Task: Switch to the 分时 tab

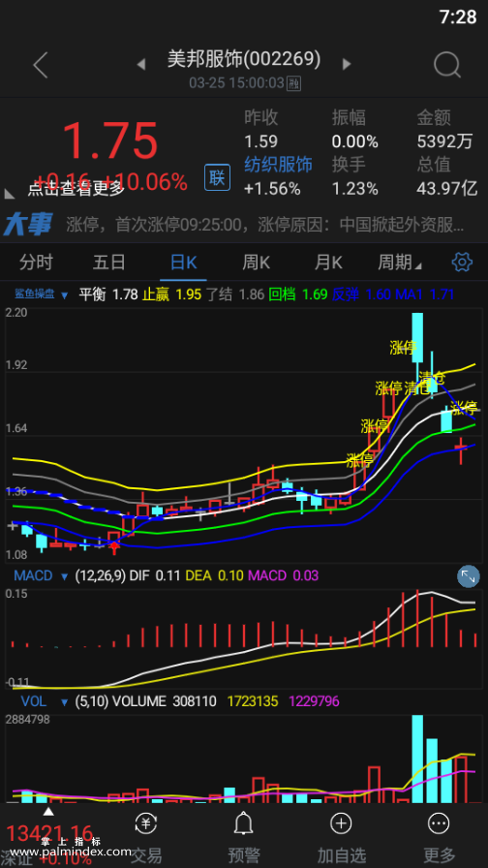Action: 36,262
